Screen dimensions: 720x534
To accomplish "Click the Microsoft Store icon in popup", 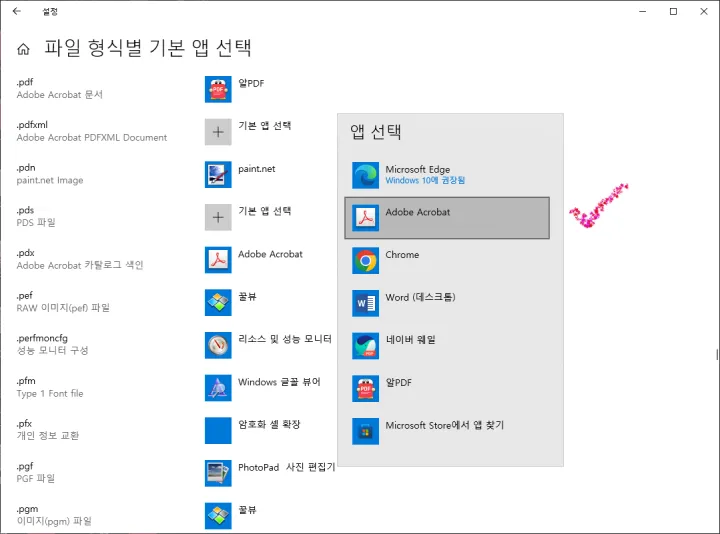I will tap(366, 432).
